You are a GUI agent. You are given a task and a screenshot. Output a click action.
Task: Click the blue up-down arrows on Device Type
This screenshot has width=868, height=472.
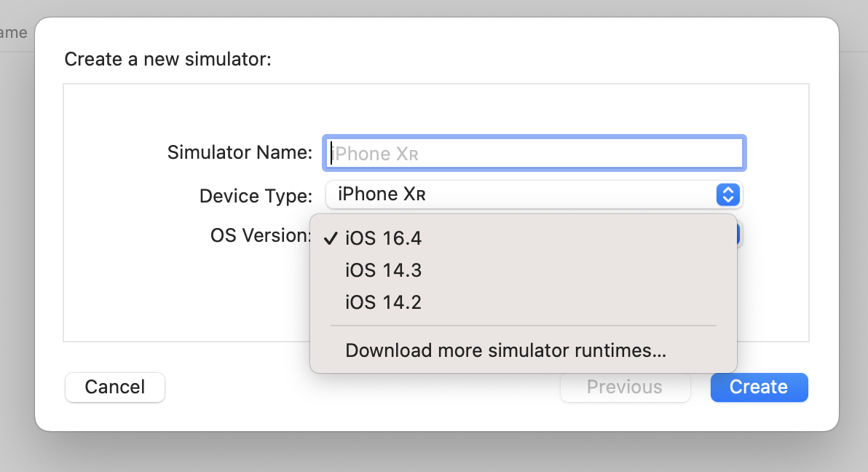click(728, 194)
